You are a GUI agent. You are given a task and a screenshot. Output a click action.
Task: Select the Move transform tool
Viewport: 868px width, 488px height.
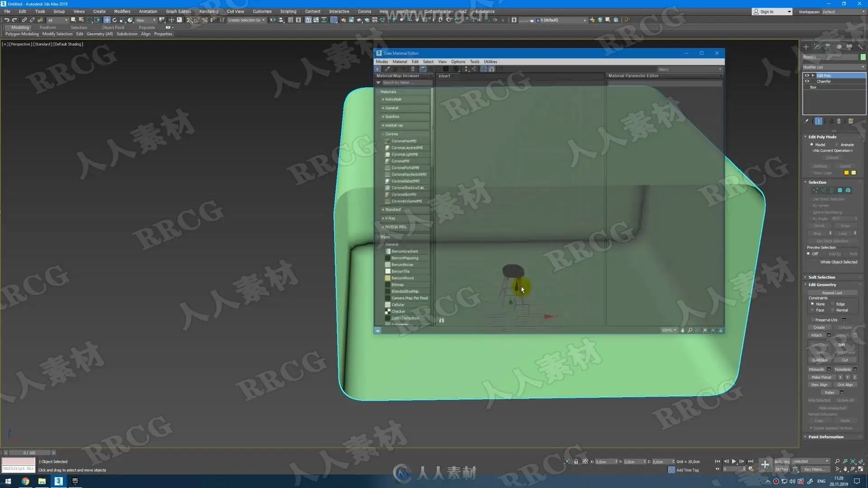click(107, 20)
